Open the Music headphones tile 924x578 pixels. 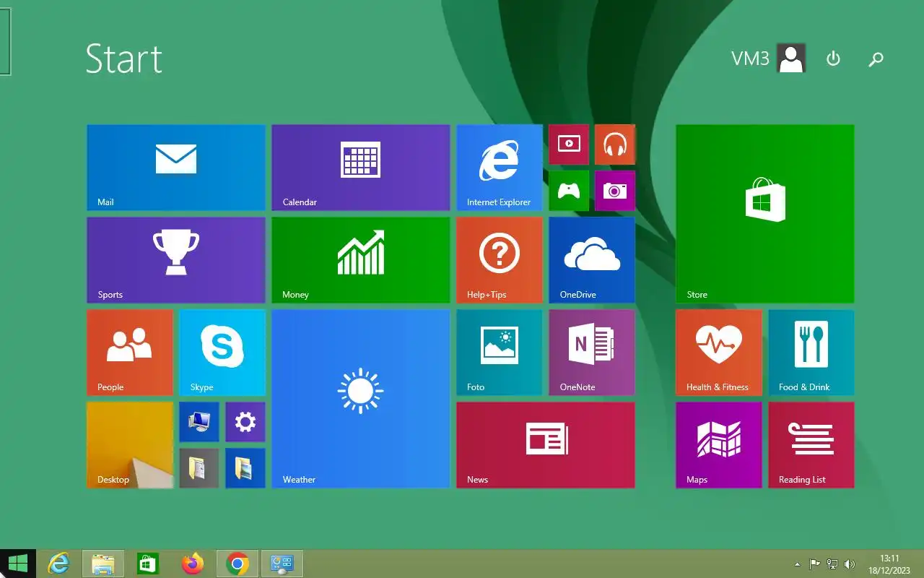point(615,144)
